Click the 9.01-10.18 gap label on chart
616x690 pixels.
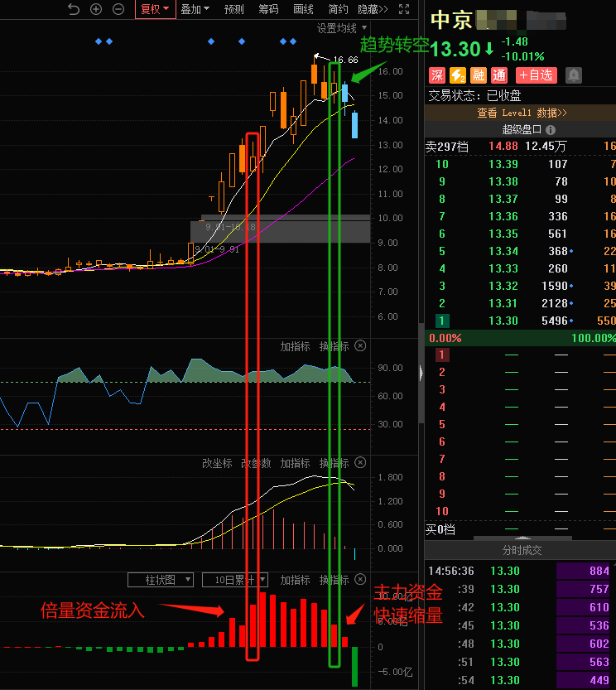tap(230, 227)
